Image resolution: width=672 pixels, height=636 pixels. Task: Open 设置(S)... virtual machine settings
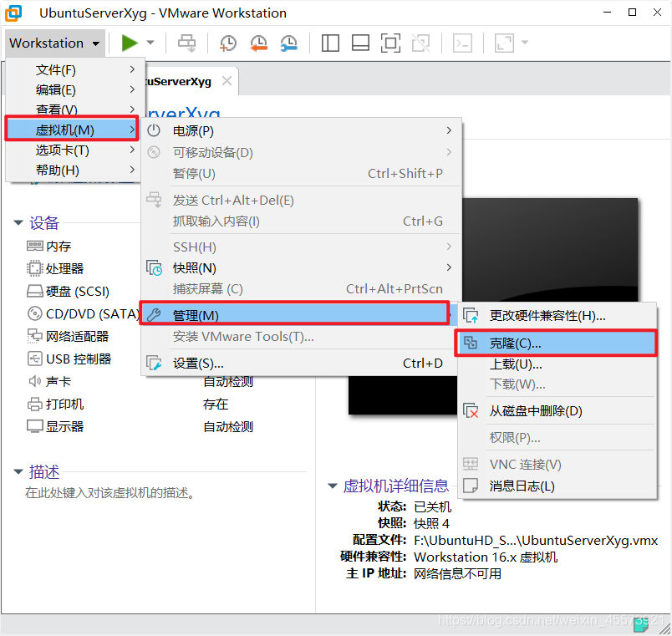(301, 364)
